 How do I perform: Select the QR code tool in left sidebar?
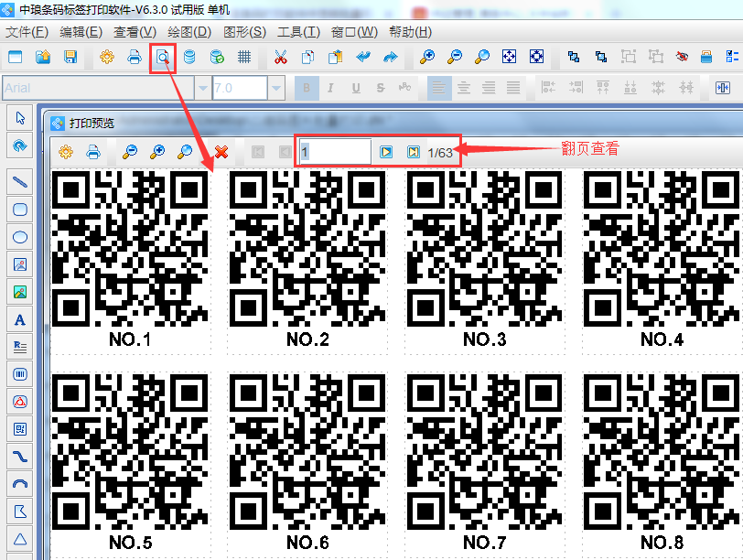[20, 428]
